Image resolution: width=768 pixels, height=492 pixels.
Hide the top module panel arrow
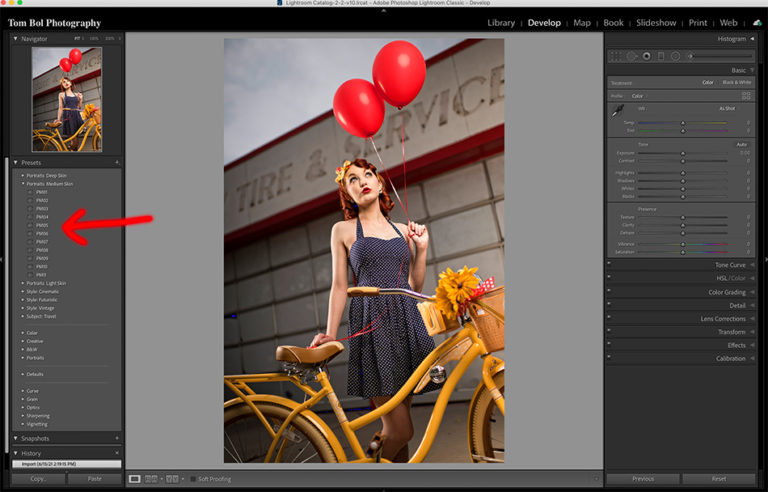[384, 10]
